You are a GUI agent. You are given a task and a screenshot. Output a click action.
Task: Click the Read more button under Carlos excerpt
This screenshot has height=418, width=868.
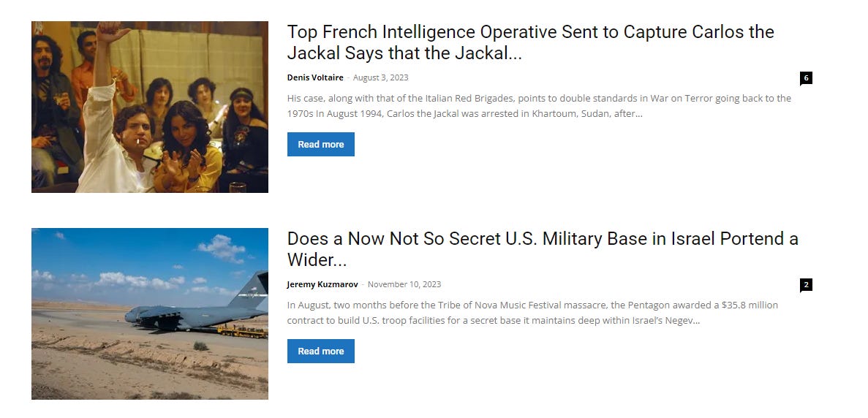pyautogui.click(x=320, y=144)
